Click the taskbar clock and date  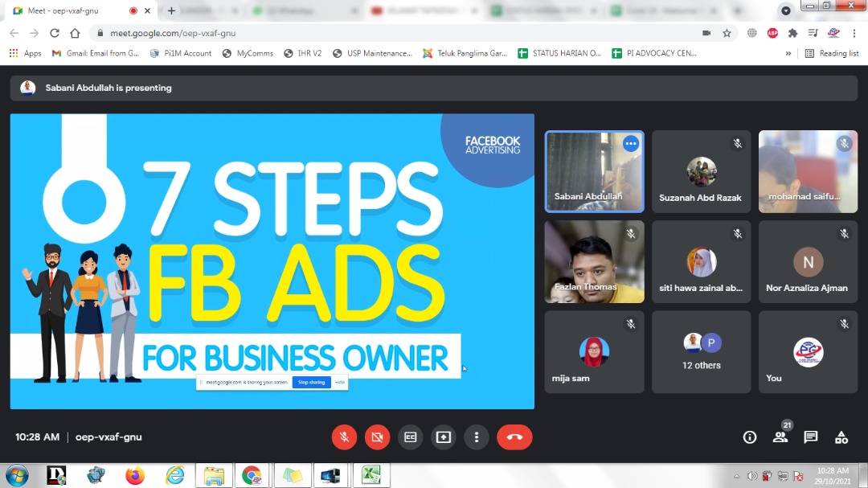pos(833,476)
